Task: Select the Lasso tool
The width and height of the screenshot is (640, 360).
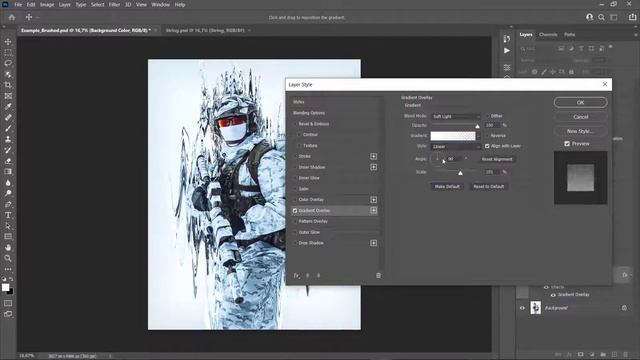Action: coord(8,63)
